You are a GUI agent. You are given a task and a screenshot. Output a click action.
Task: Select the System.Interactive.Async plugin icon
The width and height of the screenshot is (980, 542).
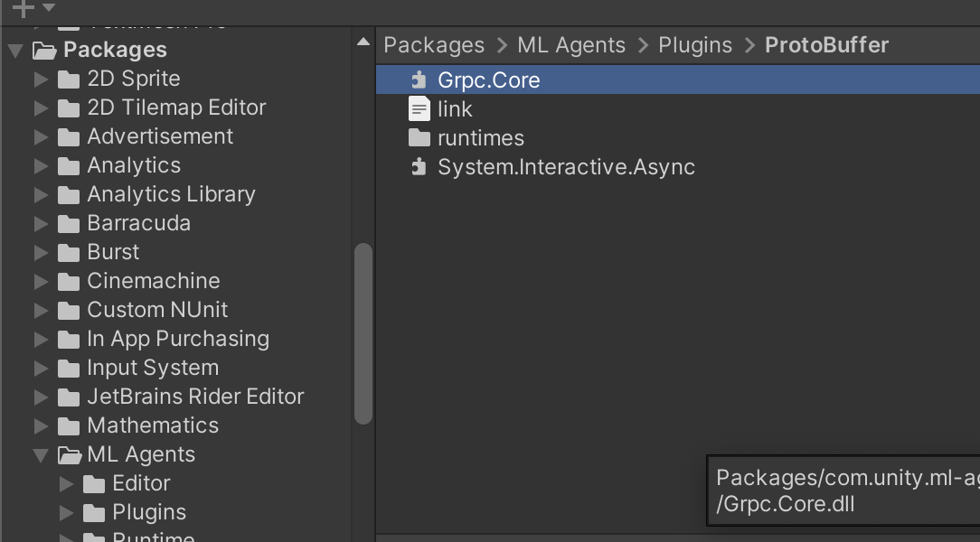[x=419, y=167]
